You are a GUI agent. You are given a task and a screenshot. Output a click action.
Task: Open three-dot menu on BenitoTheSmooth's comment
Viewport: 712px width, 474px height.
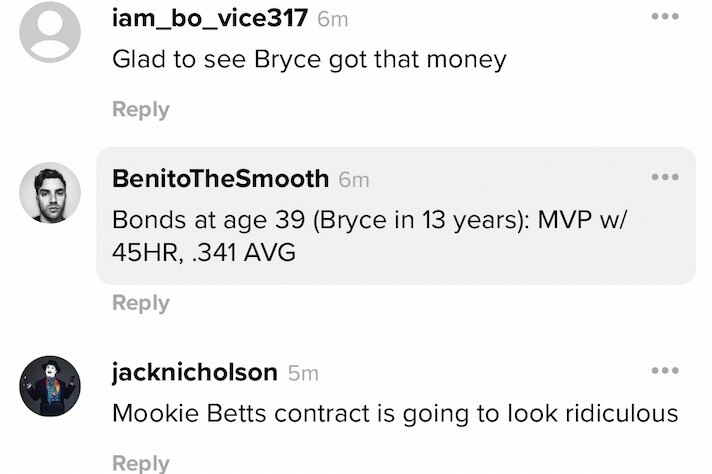coord(665,177)
